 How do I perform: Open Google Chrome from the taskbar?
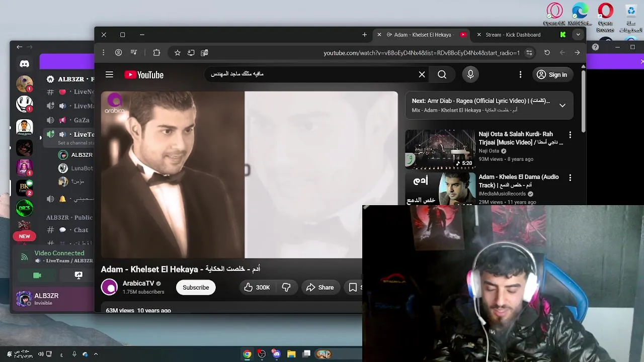point(247,354)
